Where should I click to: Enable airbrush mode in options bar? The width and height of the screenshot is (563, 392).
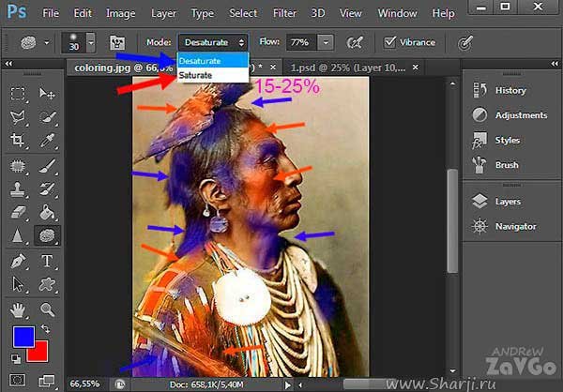[355, 43]
